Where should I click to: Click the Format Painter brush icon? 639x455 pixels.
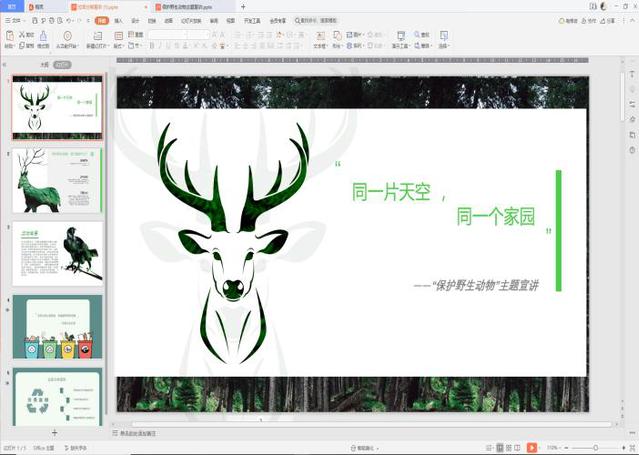(43, 36)
